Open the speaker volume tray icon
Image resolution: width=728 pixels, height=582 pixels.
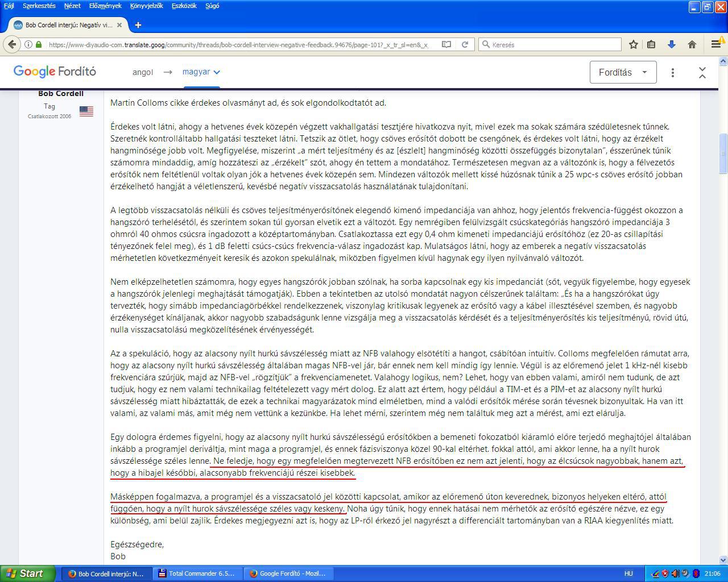tap(675, 573)
